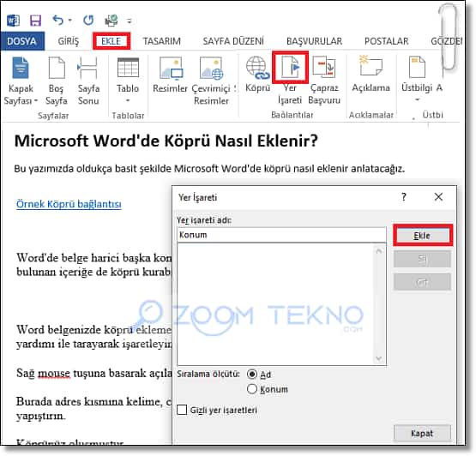Enable Gizli yer işaretleri checkbox

182,410
